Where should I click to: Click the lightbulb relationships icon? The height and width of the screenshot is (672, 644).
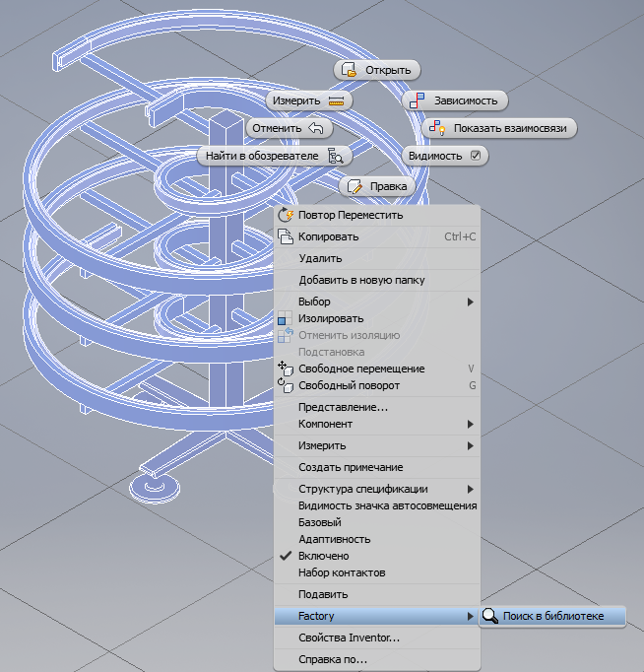click(x=437, y=128)
